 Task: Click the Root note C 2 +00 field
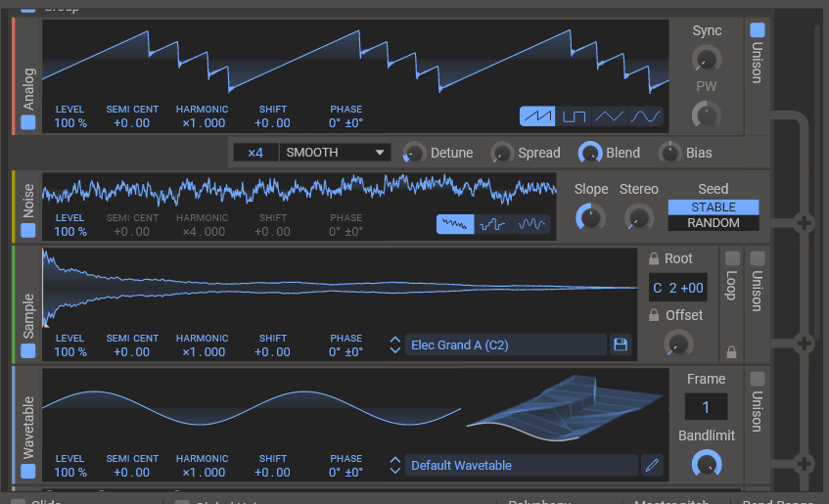pos(678,288)
